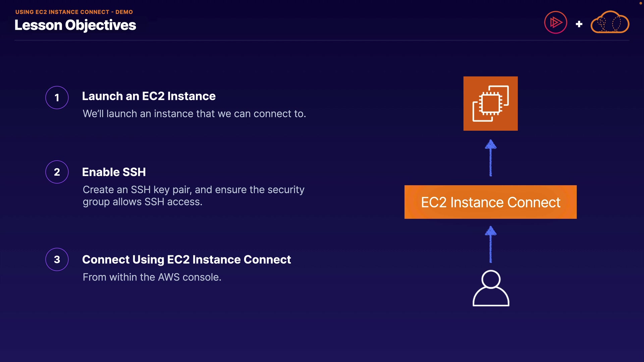
Task: Click the orange cloud brain logo
Action: [x=610, y=22]
